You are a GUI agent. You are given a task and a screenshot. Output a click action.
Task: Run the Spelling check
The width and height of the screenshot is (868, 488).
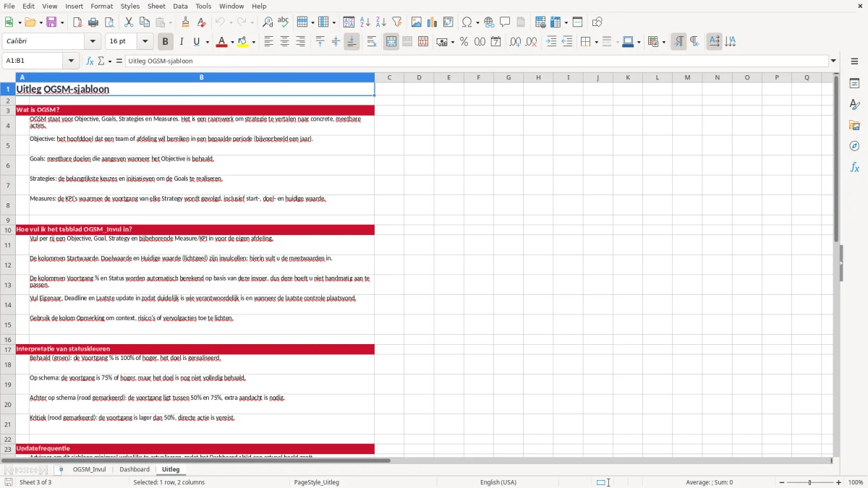284,22
